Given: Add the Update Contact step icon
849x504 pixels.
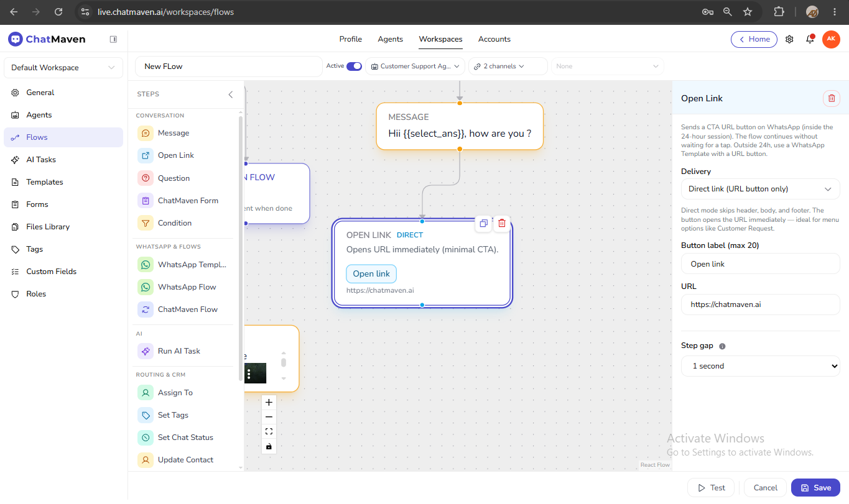Looking at the screenshot, I should pyautogui.click(x=146, y=460).
